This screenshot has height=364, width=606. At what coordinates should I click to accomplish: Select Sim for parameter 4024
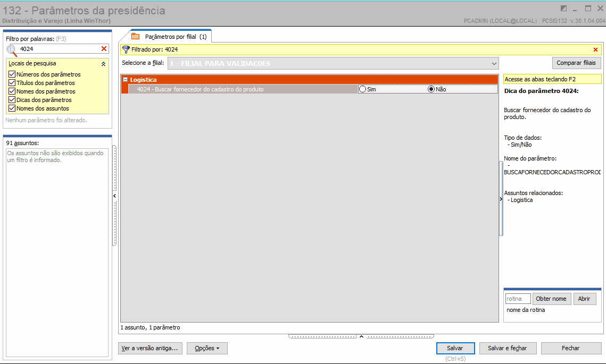pyautogui.click(x=362, y=89)
